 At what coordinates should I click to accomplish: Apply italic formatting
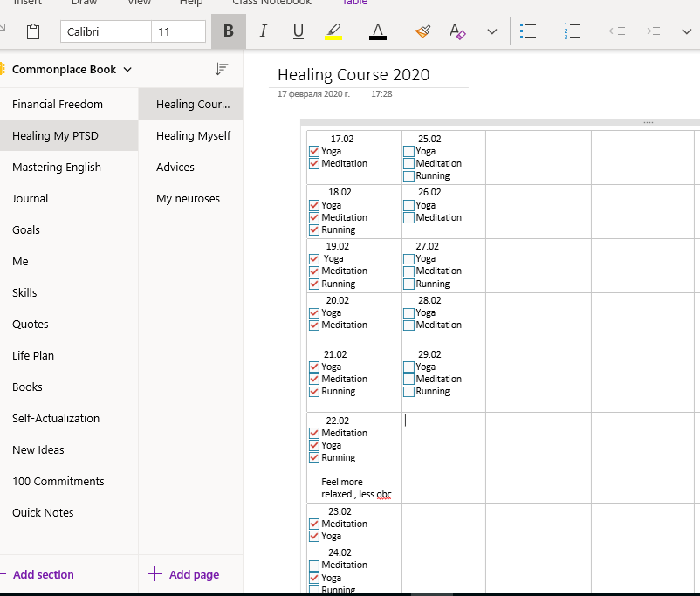point(264,31)
